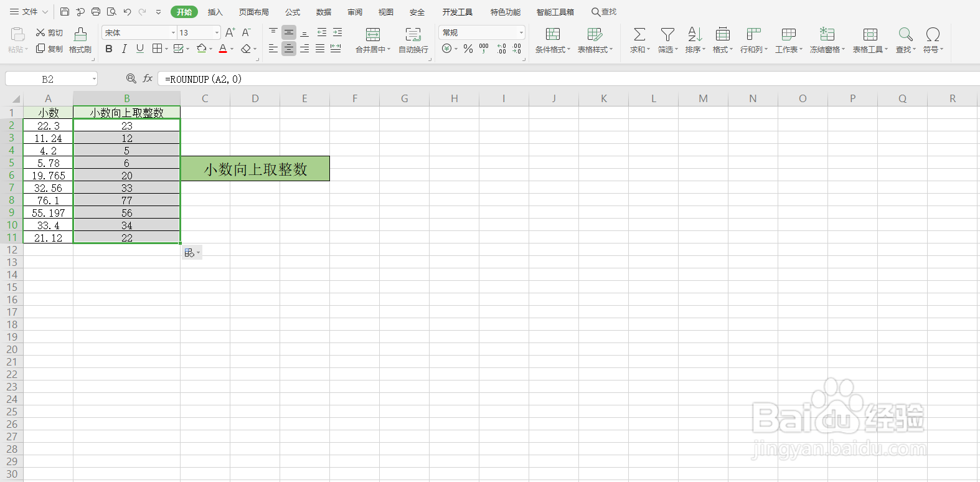
Task: Toggle italic formatting
Action: point(125,49)
